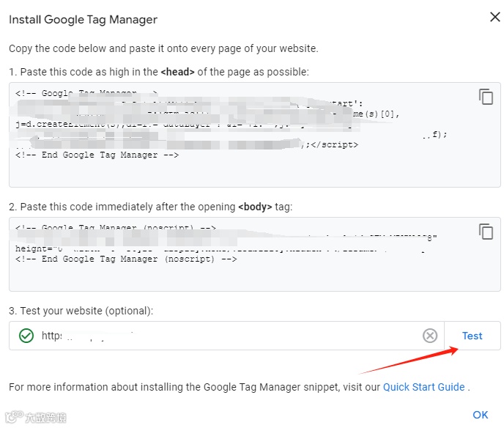Viewport: 504px width, 428px height.
Task: Click the 'Copy the code below' instruction text
Action: tap(163, 48)
